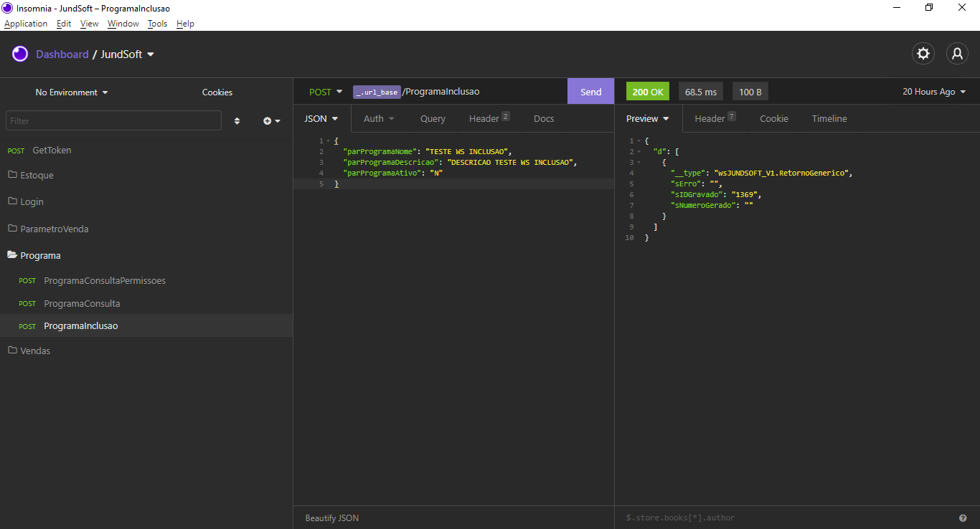Viewport: 980px width, 529px height.
Task: Click the sidebar Filter input field
Action: [x=113, y=120]
